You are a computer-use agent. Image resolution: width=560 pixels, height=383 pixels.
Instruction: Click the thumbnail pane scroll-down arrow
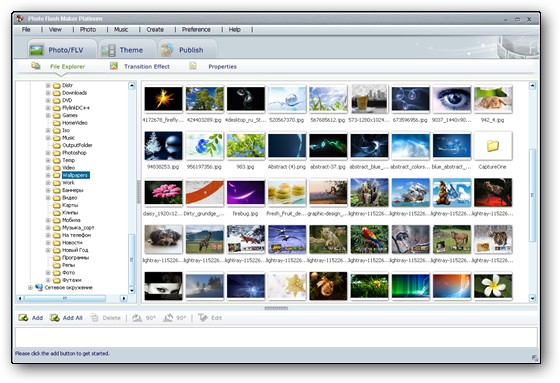point(532,298)
